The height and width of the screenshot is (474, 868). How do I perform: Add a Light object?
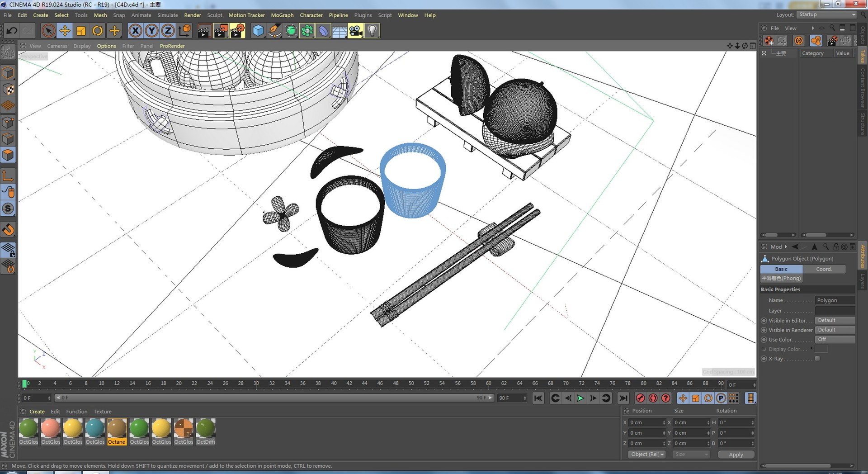point(372,31)
